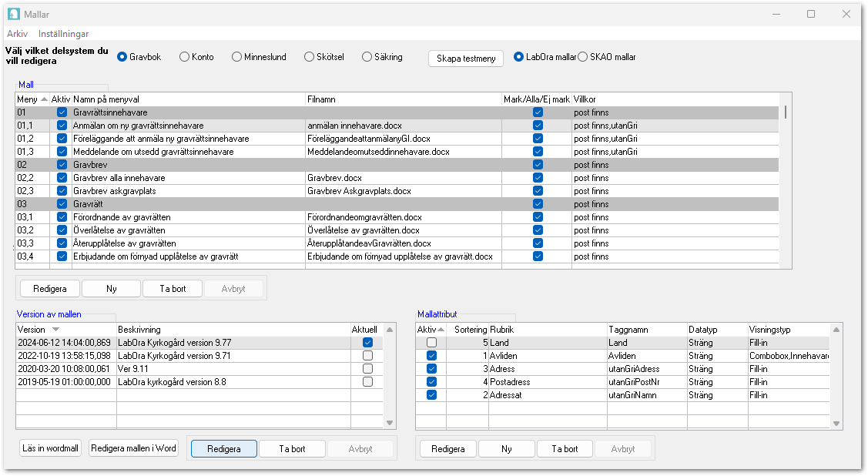Viewport: 868px width, 476px height.
Task: Click scroll-down arrow of the version list
Action: 390,423
